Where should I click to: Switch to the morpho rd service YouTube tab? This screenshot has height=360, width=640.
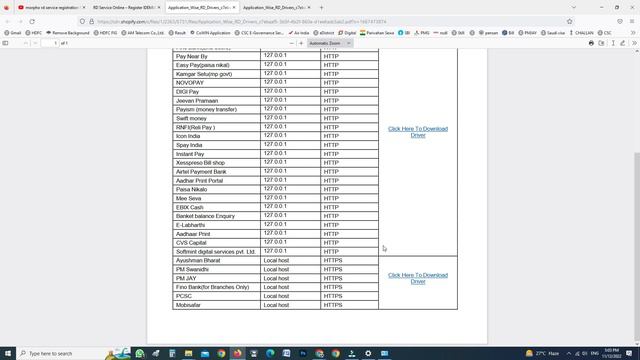click(x=51, y=7)
